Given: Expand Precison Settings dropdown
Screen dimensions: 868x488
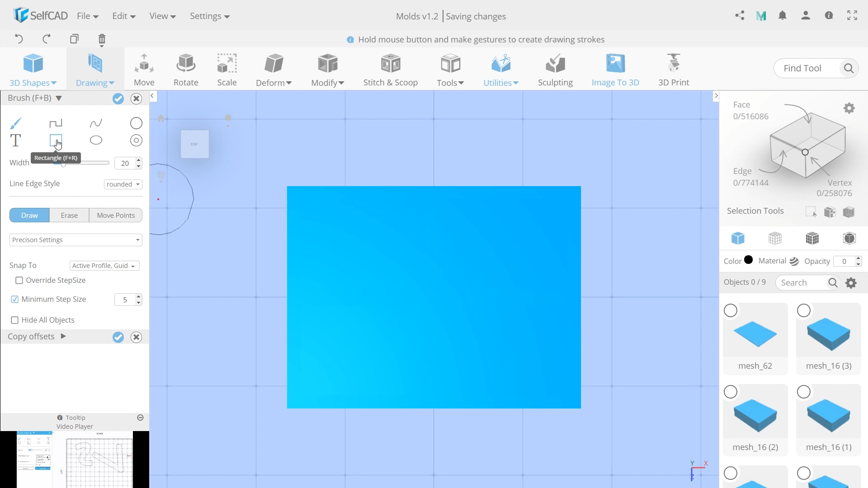Looking at the screenshot, I should coord(76,240).
